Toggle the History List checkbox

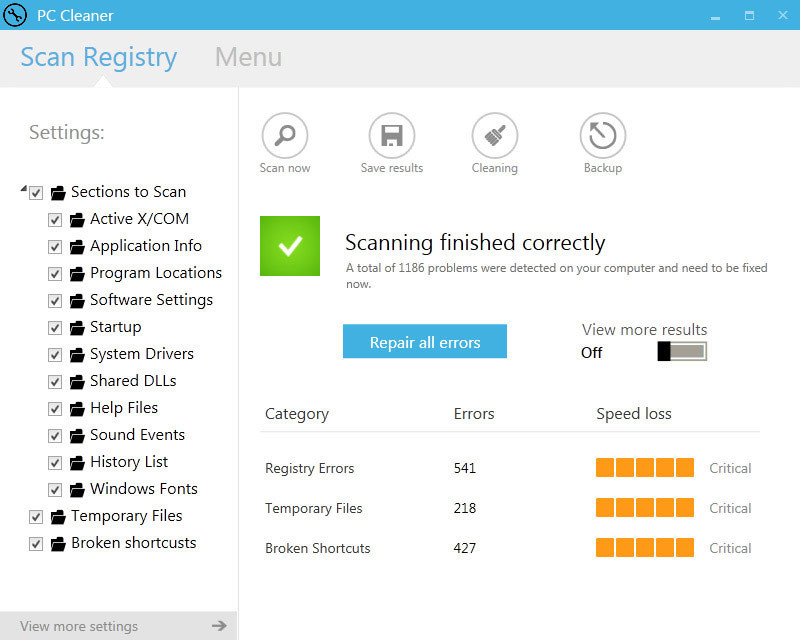(x=55, y=463)
